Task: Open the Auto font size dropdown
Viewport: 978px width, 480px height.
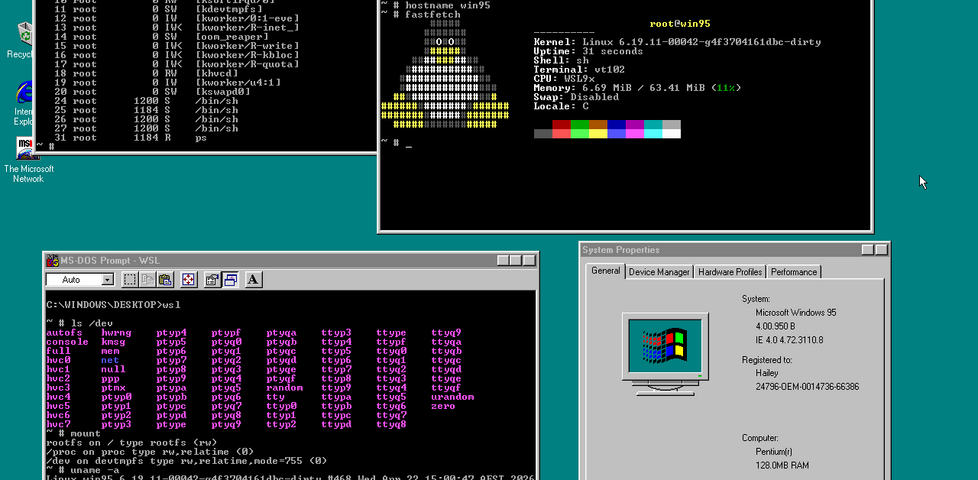Action: (108, 280)
